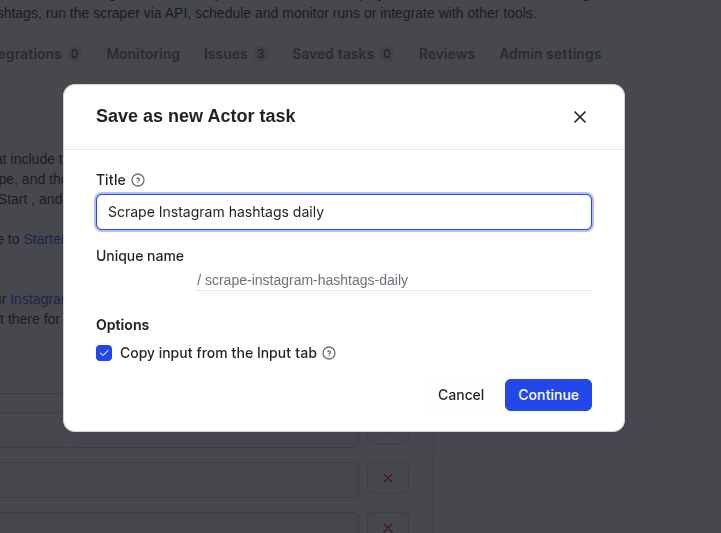Click the Unique name field
This screenshot has width=721, height=533.
(x=393, y=280)
